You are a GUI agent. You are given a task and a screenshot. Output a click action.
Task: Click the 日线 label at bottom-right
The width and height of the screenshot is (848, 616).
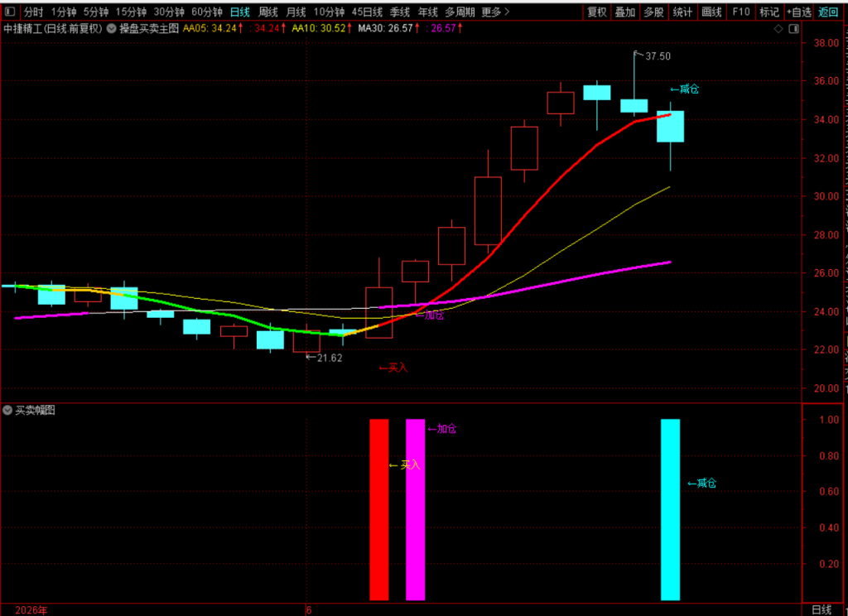tap(822, 609)
